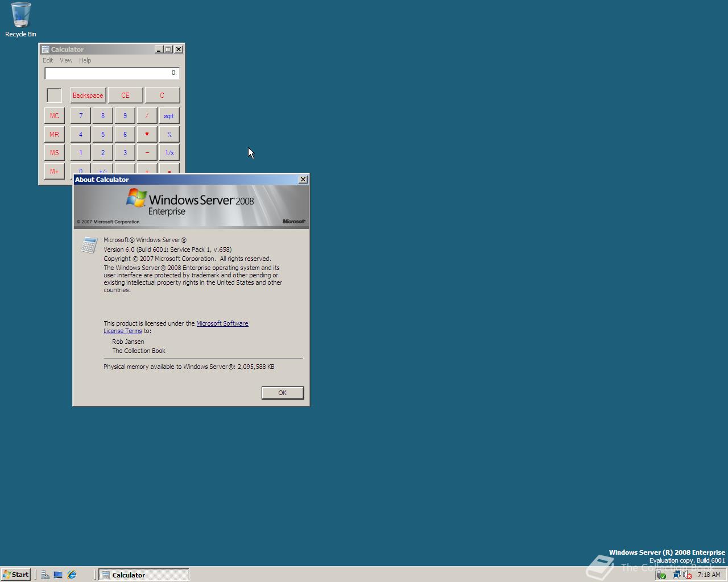Image resolution: width=728 pixels, height=582 pixels.
Task: Click the calculator icon in About dialog
Action: 89,245
